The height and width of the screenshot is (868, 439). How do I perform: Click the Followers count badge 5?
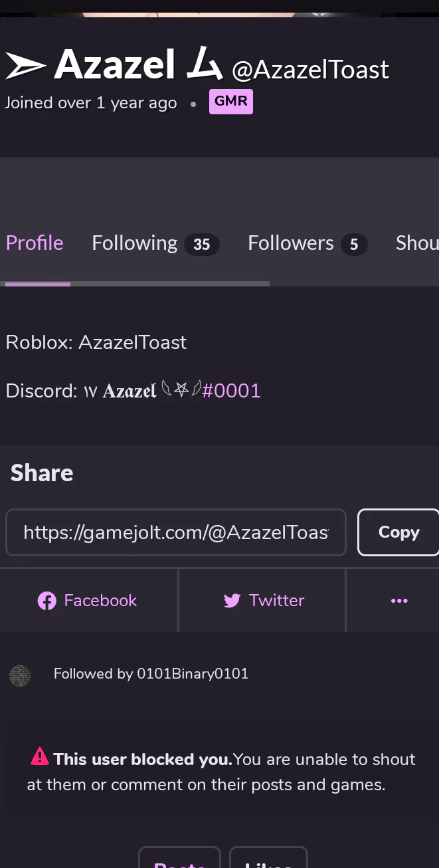coord(354,245)
